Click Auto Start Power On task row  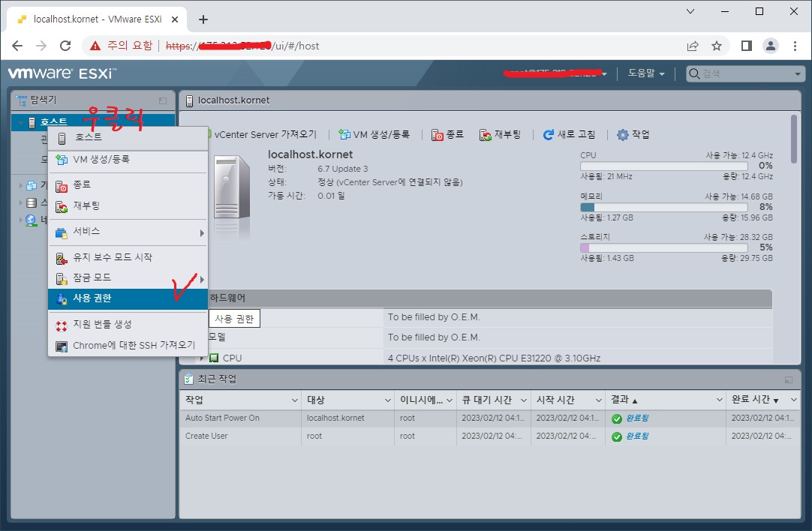[489, 418]
